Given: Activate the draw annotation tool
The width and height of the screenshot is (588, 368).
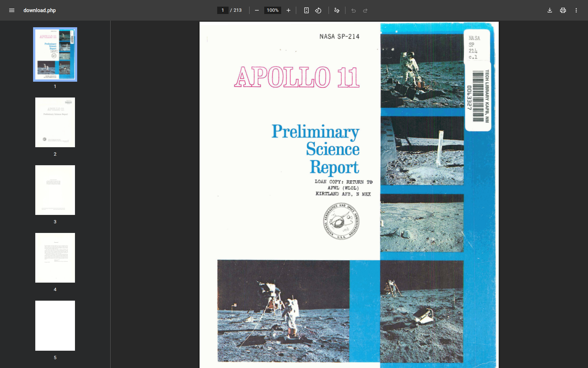Looking at the screenshot, I should (x=337, y=10).
